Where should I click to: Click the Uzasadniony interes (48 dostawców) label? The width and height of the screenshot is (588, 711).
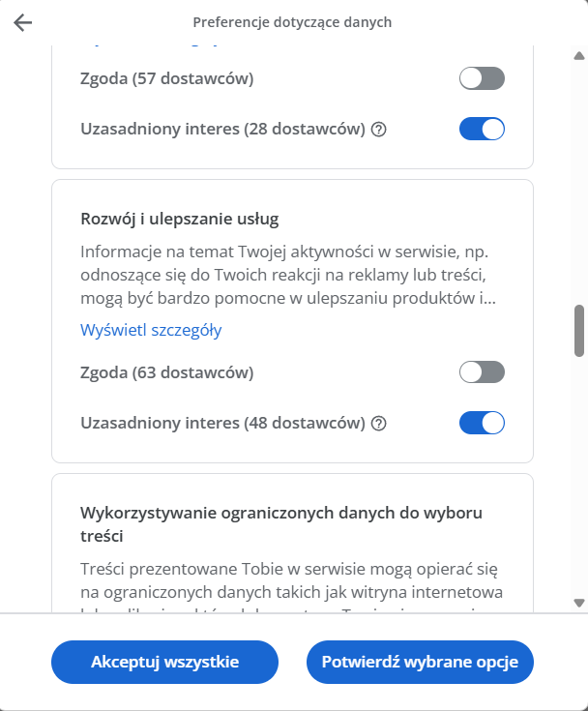click(x=223, y=423)
